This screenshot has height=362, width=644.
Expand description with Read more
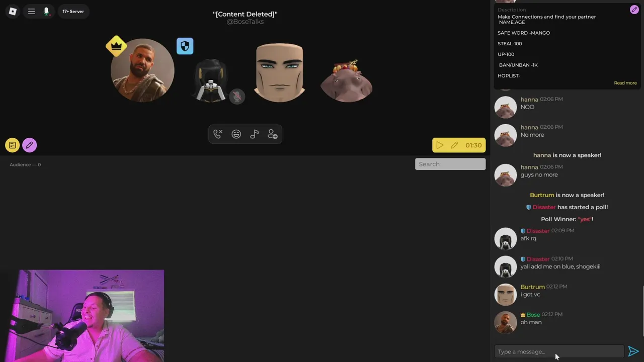point(625,83)
